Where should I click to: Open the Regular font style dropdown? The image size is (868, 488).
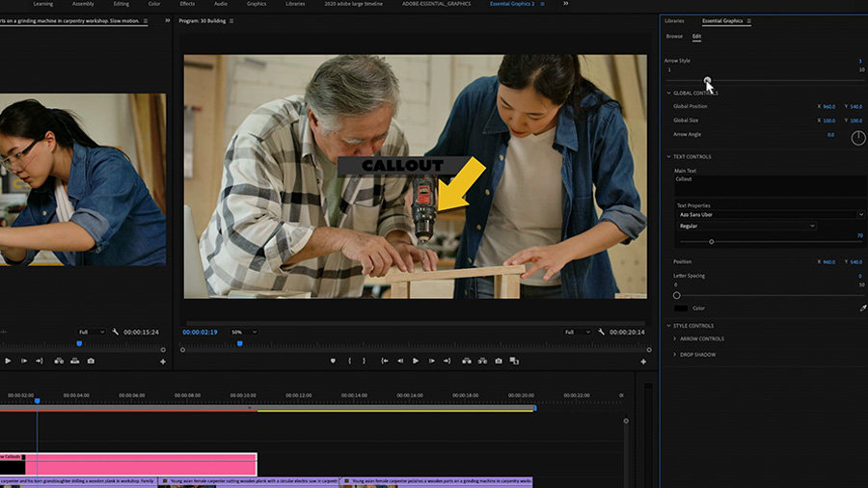tap(746, 226)
